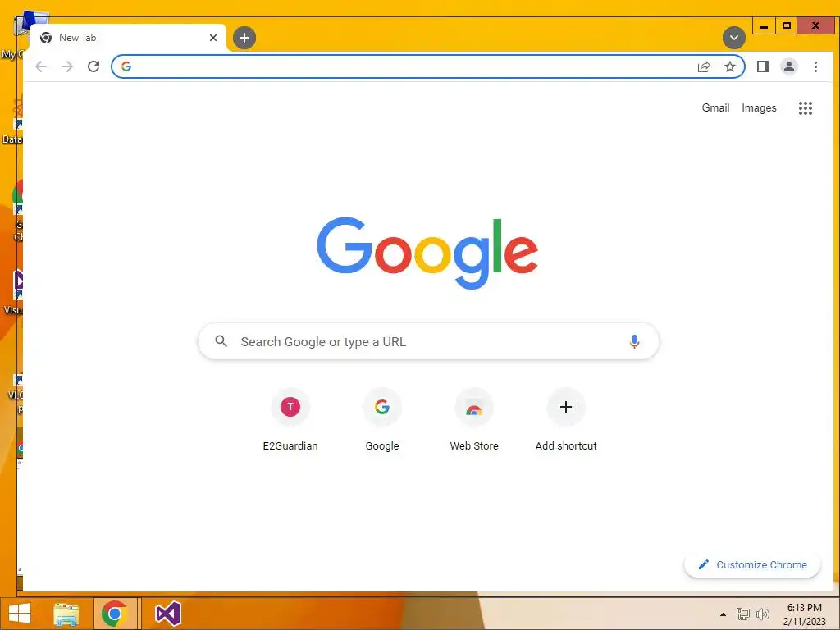This screenshot has height=630, width=840.
Task: Go back using the browser back arrow
Action: click(x=41, y=66)
